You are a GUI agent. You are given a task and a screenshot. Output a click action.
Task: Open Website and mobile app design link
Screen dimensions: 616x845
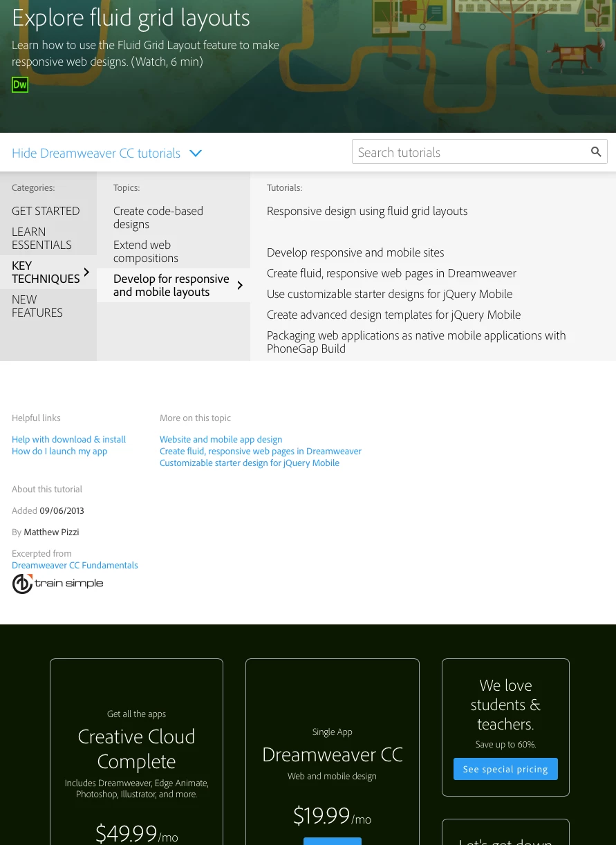pyautogui.click(x=221, y=439)
